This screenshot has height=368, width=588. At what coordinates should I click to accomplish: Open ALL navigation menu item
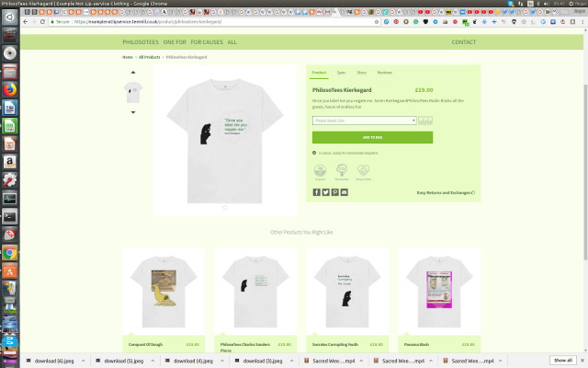[x=232, y=42]
